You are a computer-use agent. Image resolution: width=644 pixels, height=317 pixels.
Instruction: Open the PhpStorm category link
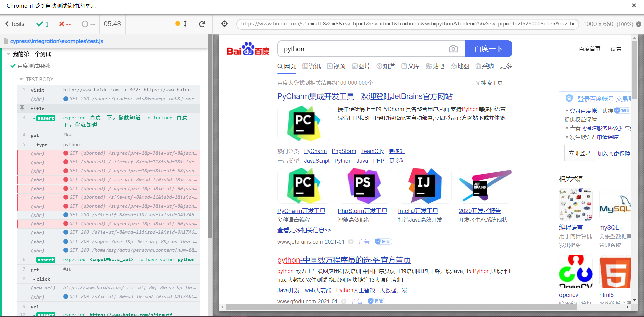tap(344, 151)
